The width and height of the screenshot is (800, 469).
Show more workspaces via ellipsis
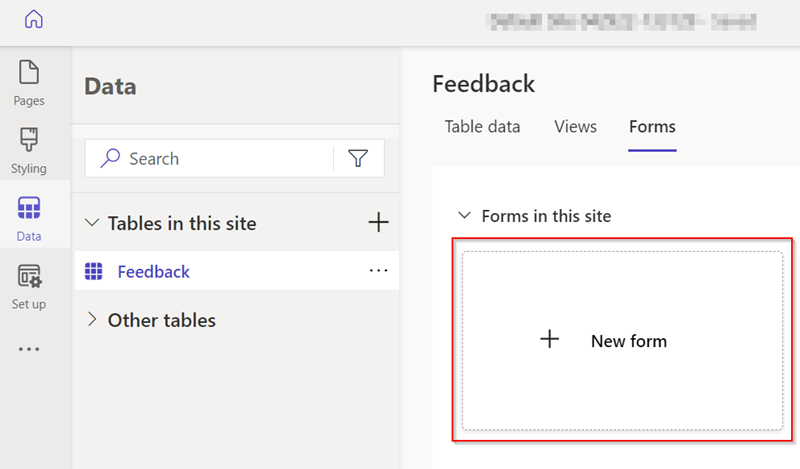[x=29, y=349]
